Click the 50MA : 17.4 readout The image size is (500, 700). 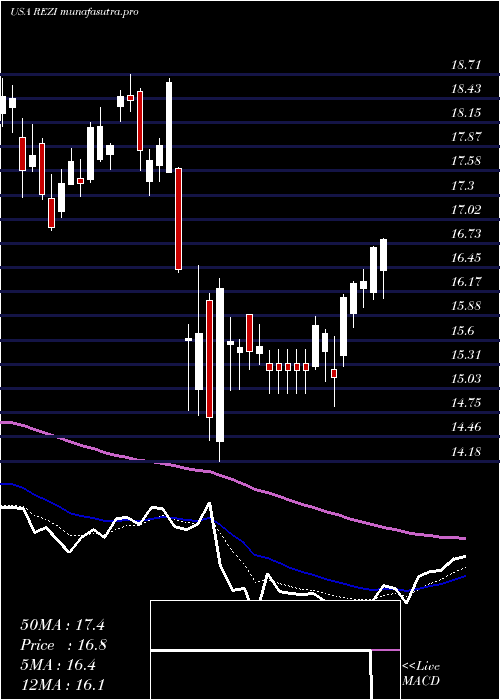coord(62,625)
